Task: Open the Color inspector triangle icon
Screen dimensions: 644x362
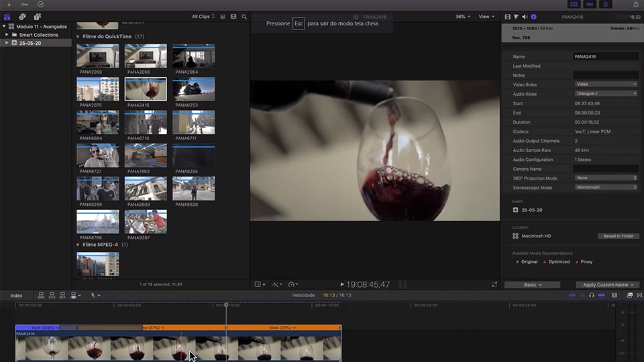Action: (x=517, y=17)
